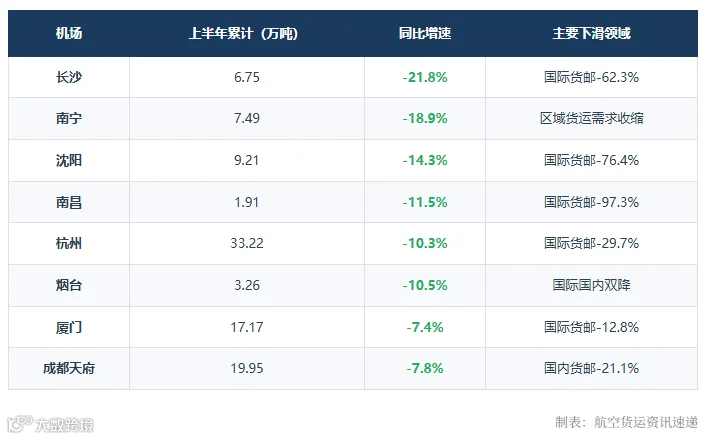704x439 pixels.
Task: Click the 国际货邮-97.3% cell
Action: pyautogui.click(x=591, y=202)
